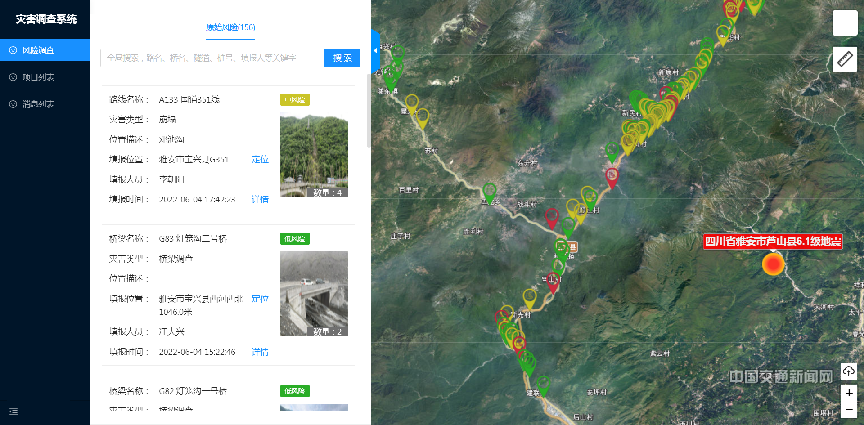This screenshot has height=425, width=864.
Task: Open the second item in left sidebar menu
Action: [x=38, y=77]
